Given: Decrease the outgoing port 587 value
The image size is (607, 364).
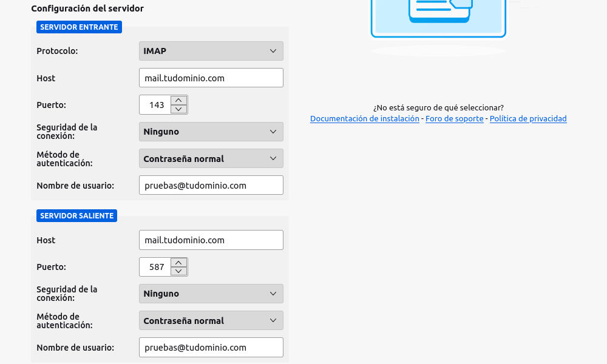Looking at the screenshot, I should (178, 271).
